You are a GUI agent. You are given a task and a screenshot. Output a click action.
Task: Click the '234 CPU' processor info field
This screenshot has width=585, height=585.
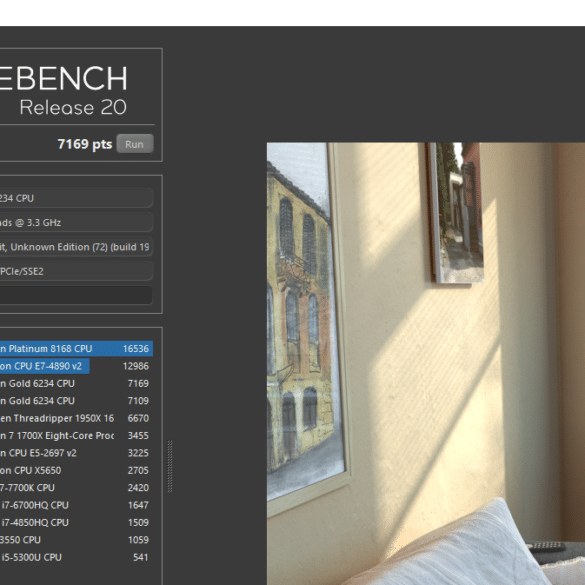(x=76, y=198)
